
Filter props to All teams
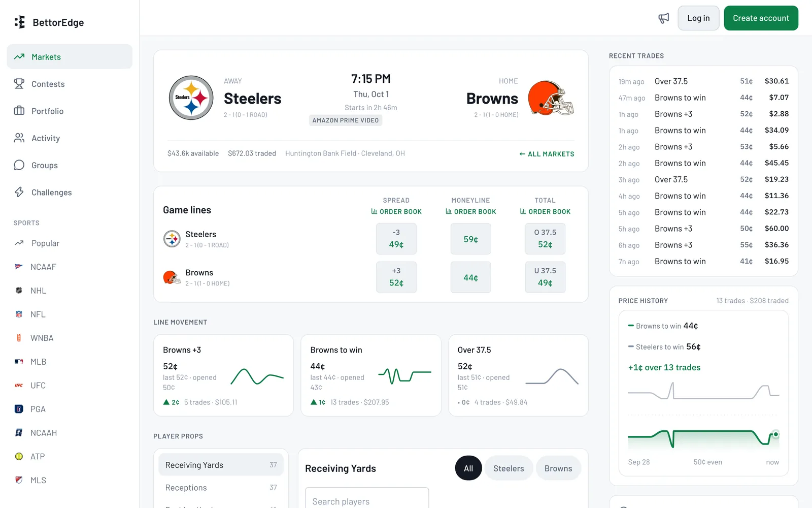468,468
